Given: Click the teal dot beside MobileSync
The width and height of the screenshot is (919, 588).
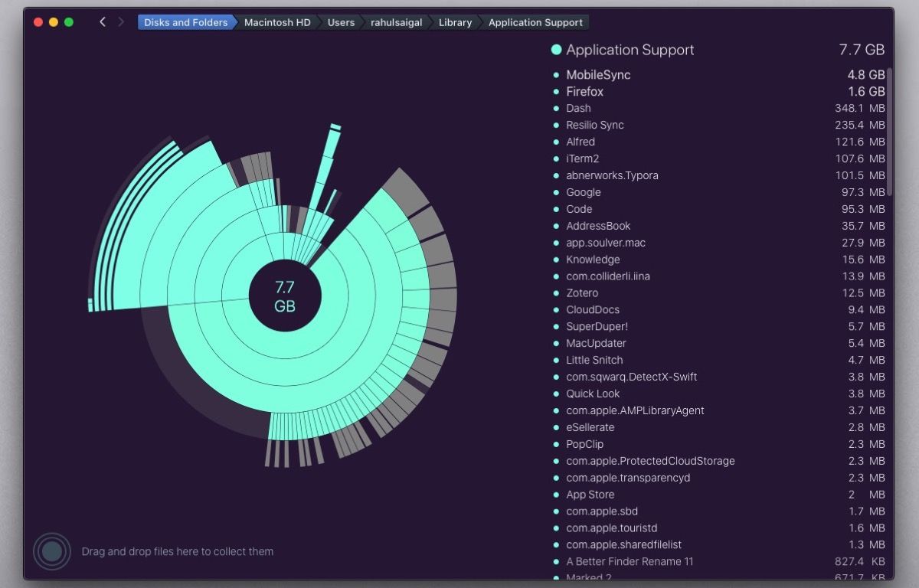Looking at the screenshot, I should (556, 74).
